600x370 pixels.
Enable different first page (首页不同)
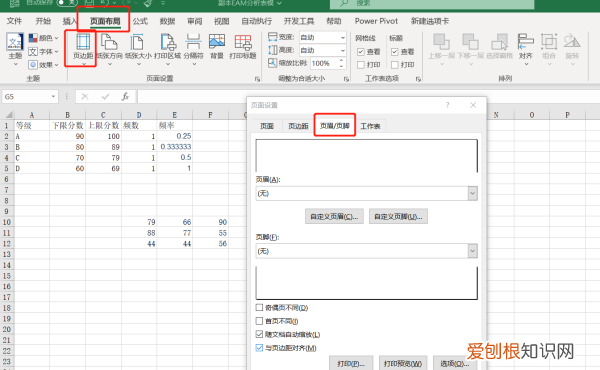259,321
